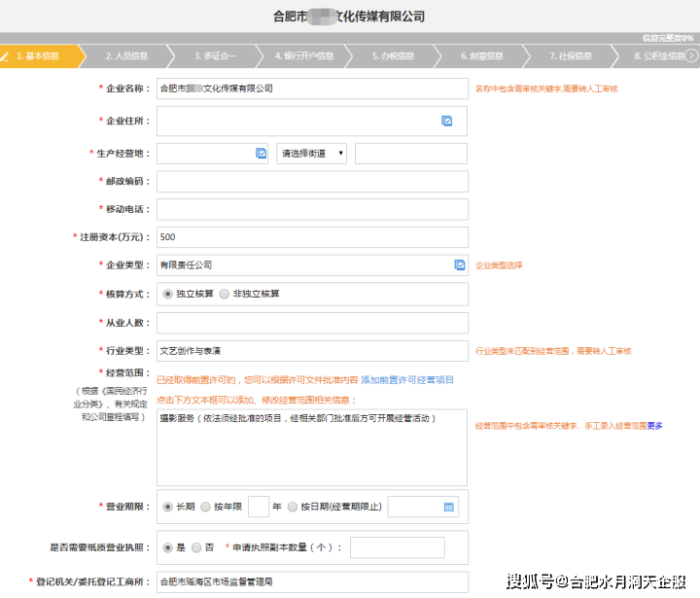Viewport: 700px width, 598px height.
Task: Select 非独立核算 radio button
Action: point(225,294)
